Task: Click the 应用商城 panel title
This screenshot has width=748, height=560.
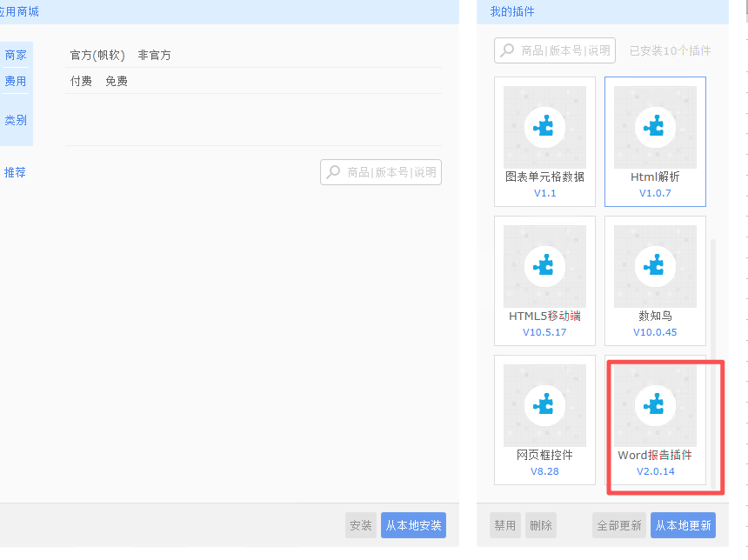Action: coord(19,11)
